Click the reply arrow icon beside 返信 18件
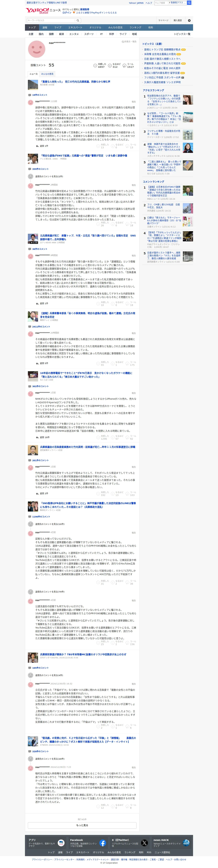This screenshot has width=218, height=868. (37, 437)
